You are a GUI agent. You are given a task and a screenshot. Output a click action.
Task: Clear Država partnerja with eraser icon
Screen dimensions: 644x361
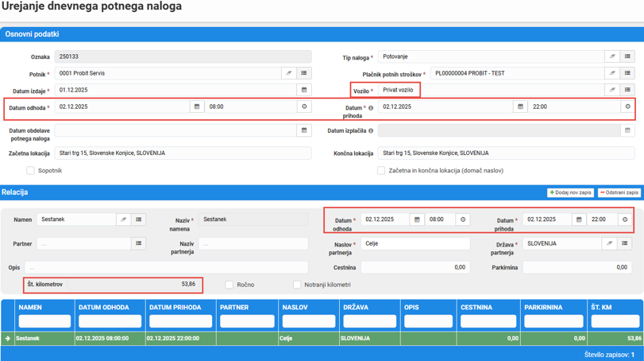point(610,243)
